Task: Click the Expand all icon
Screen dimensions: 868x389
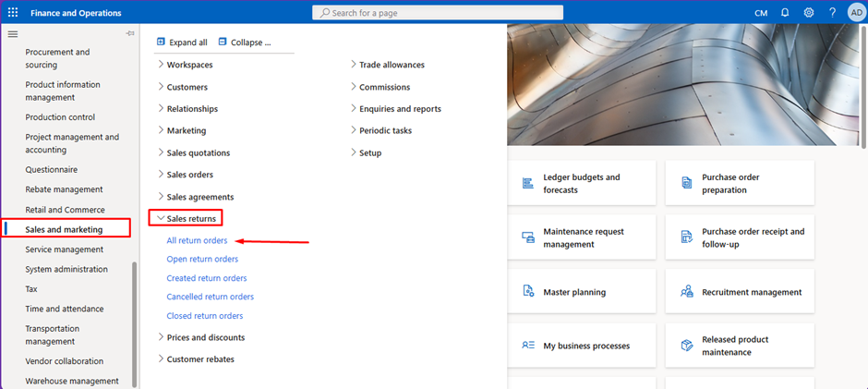Action: tap(161, 42)
